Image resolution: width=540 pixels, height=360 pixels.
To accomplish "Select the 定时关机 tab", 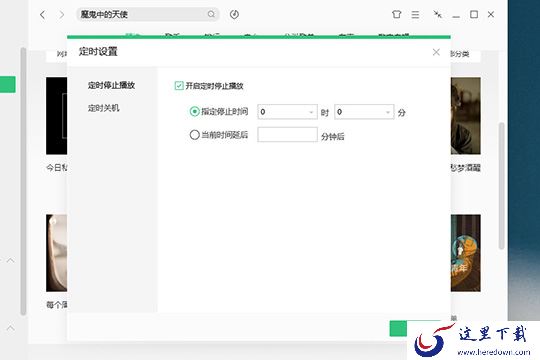I will (x=103, y=108).
